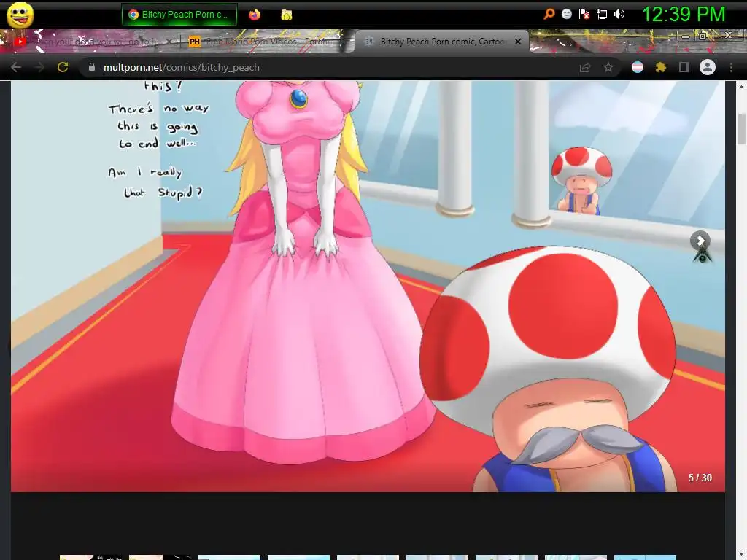Open the striped flag extension icon

(638, 67)
